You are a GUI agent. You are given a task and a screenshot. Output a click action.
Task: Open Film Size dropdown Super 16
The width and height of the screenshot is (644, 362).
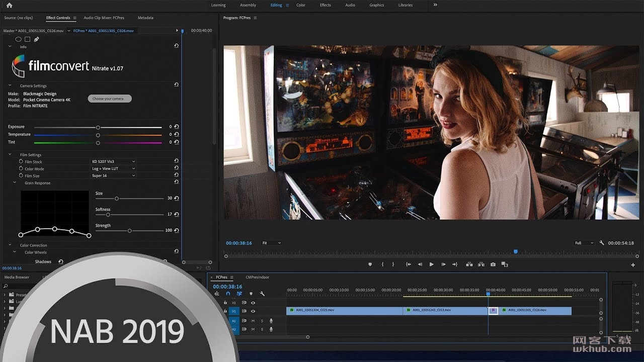(x=113, y=175)
